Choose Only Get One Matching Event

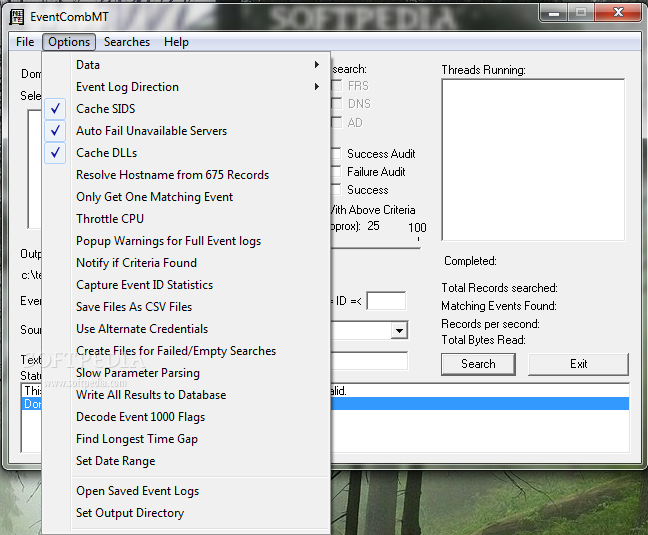coord(186,197)
